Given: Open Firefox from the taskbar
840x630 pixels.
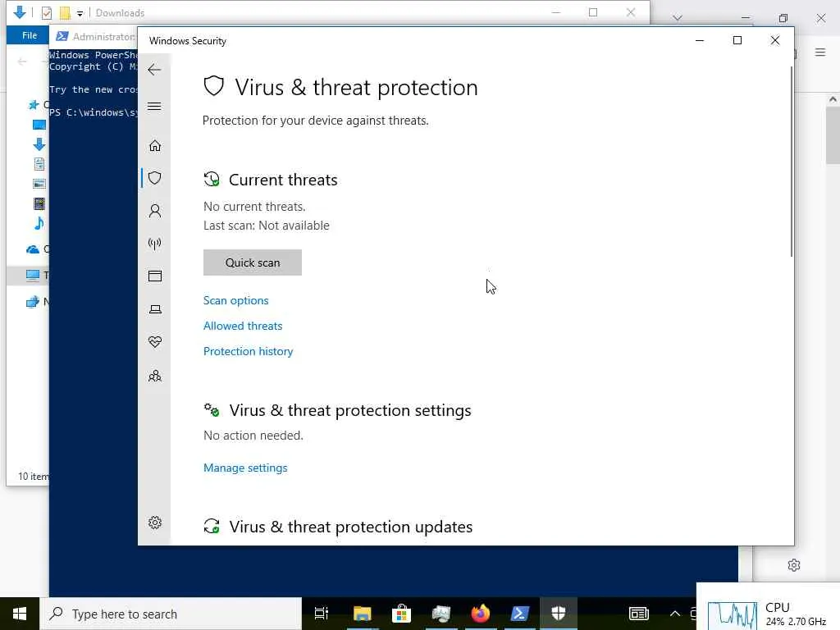Looking at the screenshot, I should (x=481, y=614).
